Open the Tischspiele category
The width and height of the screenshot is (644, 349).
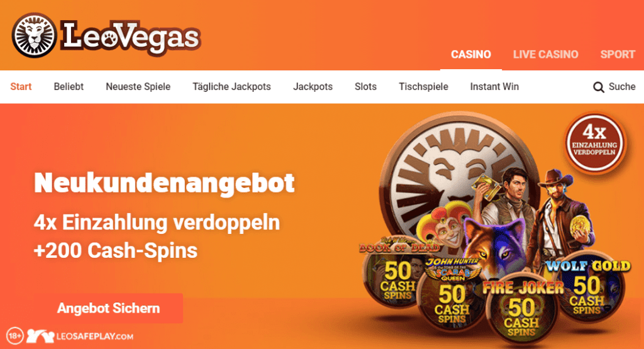[423, 87]
